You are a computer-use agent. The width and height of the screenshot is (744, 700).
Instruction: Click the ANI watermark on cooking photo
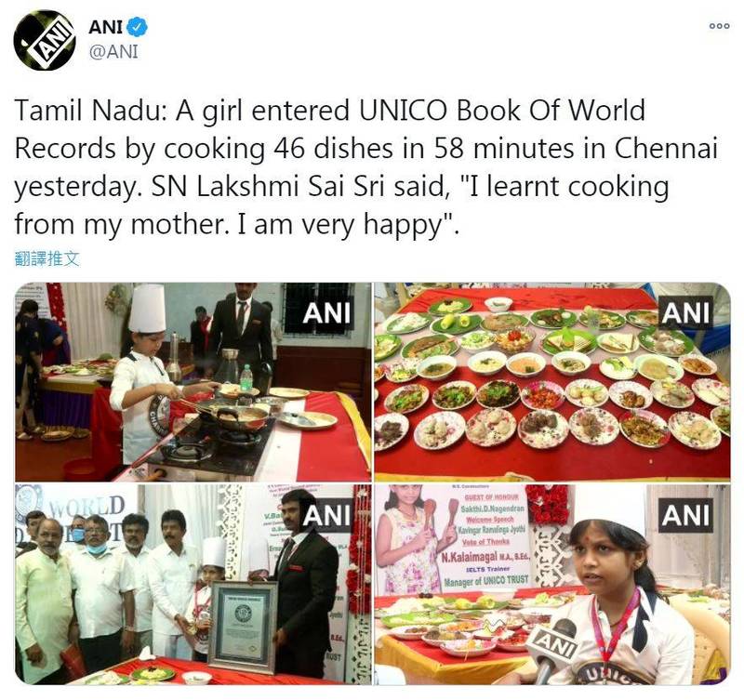327,313
